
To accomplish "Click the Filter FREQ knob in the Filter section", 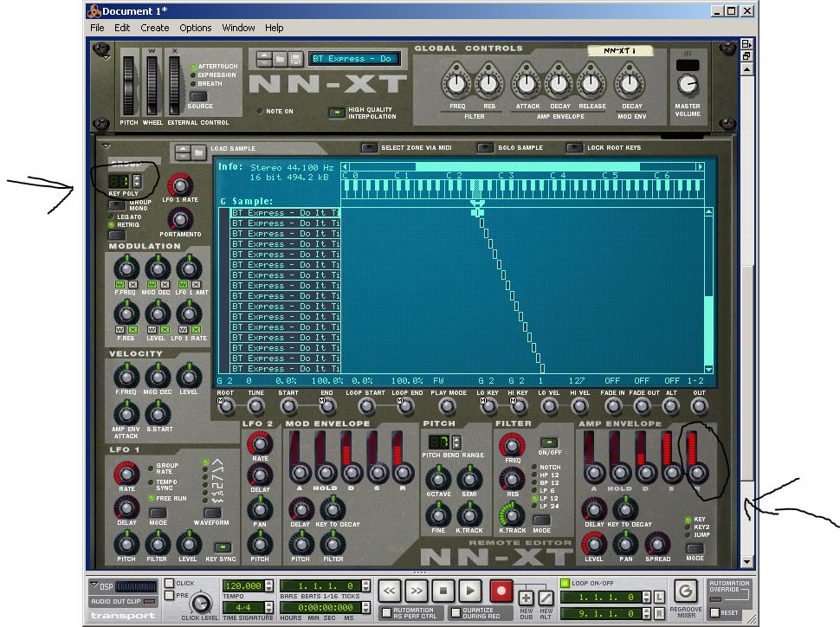I will (x=512, y=445).
